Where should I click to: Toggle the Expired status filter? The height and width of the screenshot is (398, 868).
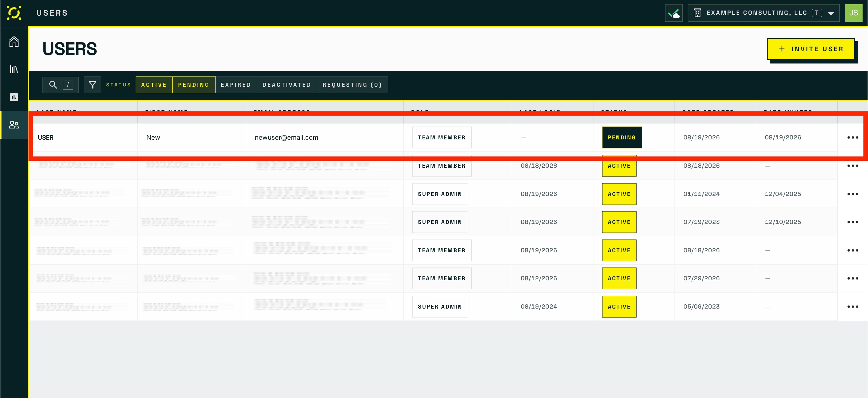click(236, 85)
